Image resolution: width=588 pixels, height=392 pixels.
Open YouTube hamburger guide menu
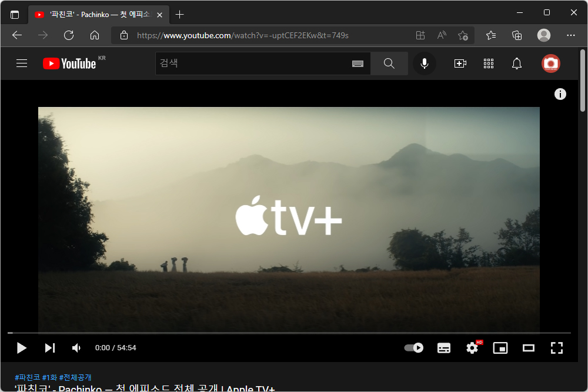coord(22,63)
